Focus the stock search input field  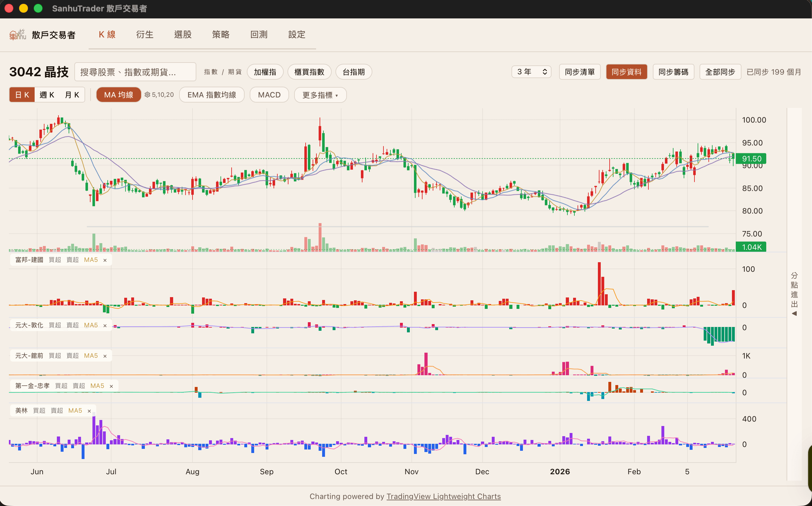click(135, 72)
